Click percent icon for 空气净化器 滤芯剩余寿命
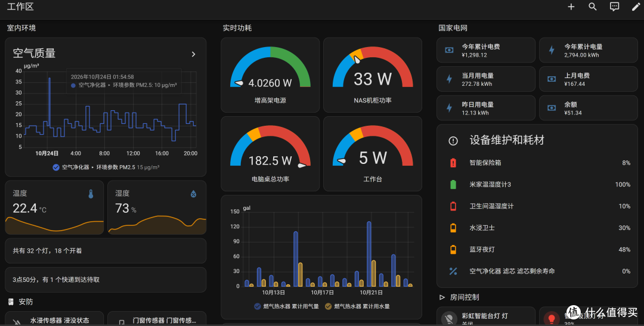Screen dimensions: 644x326 453,271
